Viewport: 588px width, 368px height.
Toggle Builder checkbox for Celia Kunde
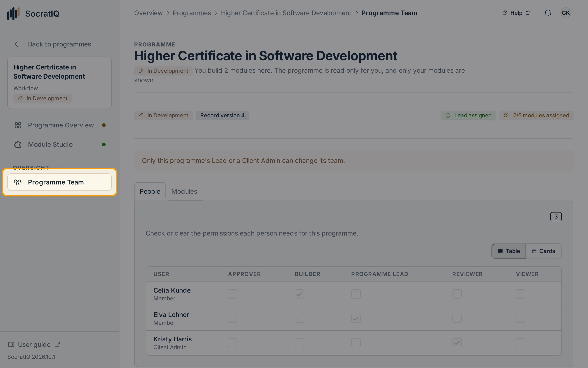(299, 294)
